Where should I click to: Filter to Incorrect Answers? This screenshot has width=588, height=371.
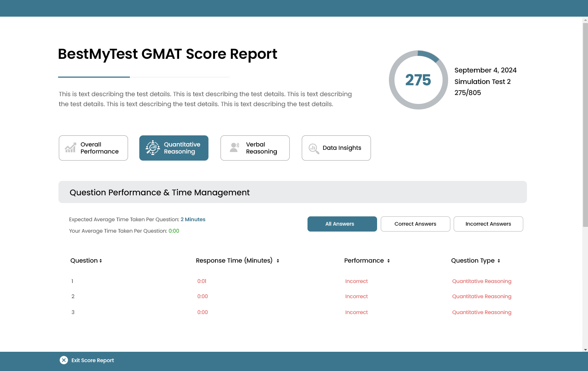[x=488, y=224]
